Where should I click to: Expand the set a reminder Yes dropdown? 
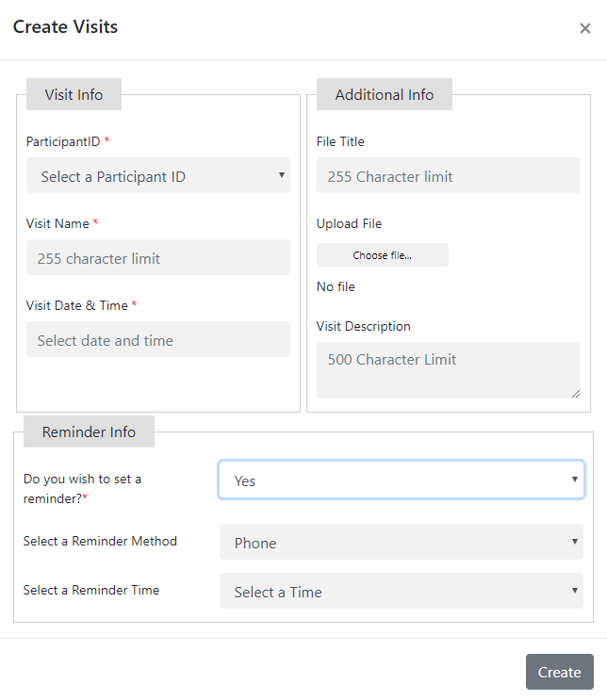(x=401, y=480)
